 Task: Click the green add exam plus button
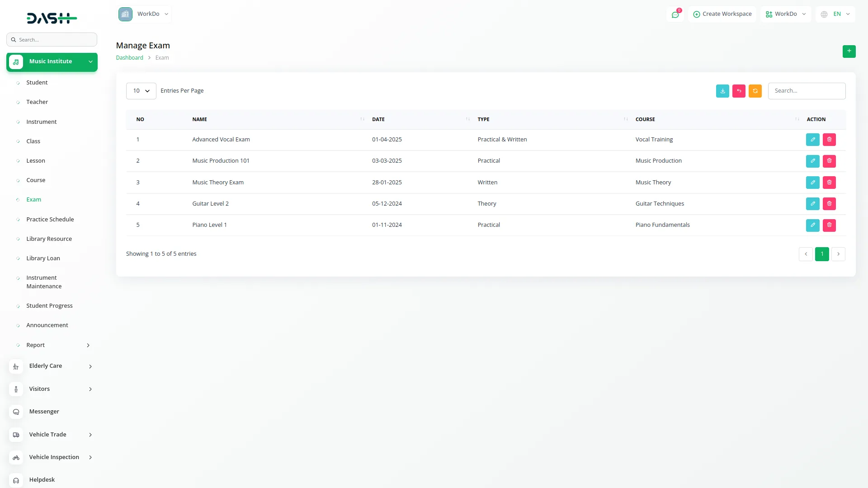coord(849,51)
